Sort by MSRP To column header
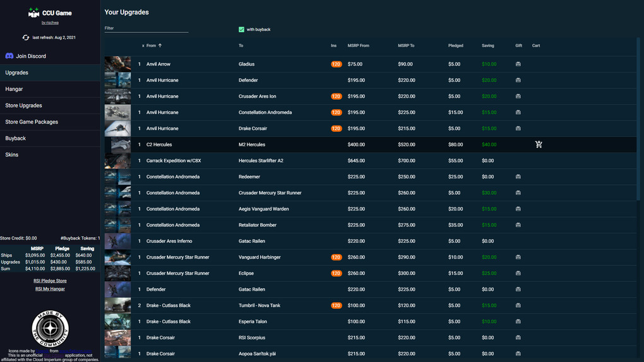Screen dimensions: 644x362 click(x=406, y=45)
